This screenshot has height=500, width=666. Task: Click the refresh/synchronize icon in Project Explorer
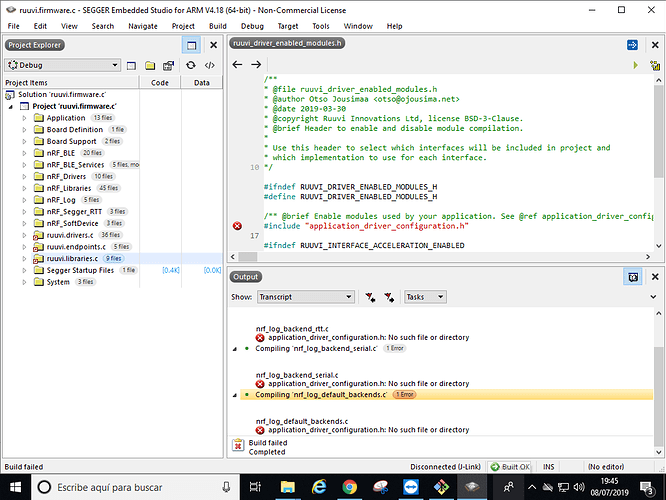[x=191, y=65]
